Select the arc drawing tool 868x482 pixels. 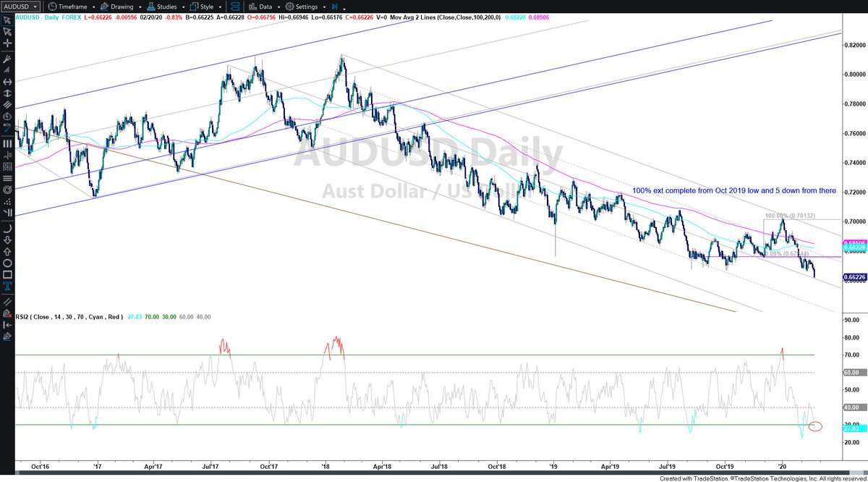pyautogui.click(x=8, y=229)
